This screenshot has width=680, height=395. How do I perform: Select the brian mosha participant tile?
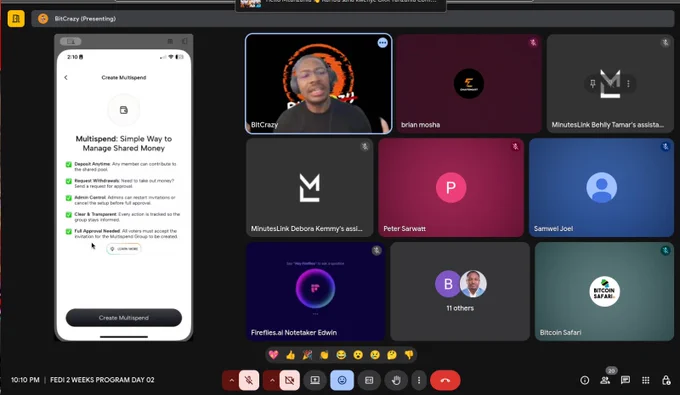(469, 84)
